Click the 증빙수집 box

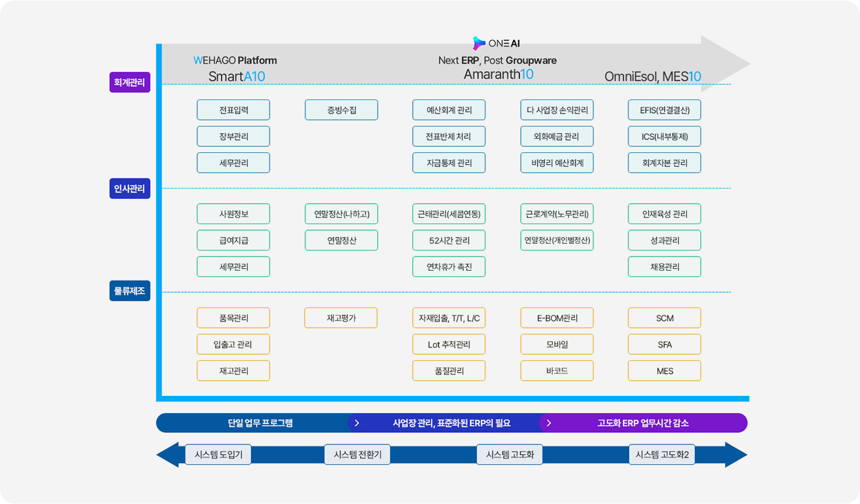(x=342, y=110)
